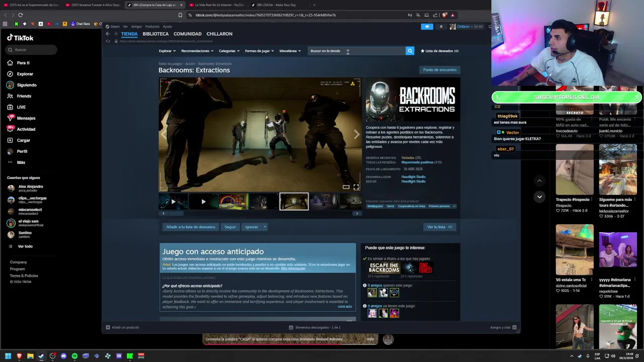Image resolution: width=644 pixels, height=362 pixels.
Task: Open Headlight Studio developer link
Action: pos(413,177)
